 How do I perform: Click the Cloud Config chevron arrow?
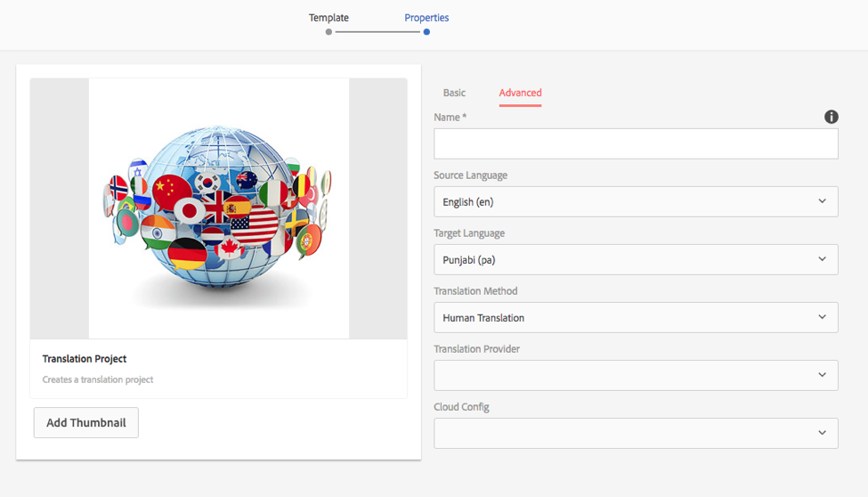point(822,433)
